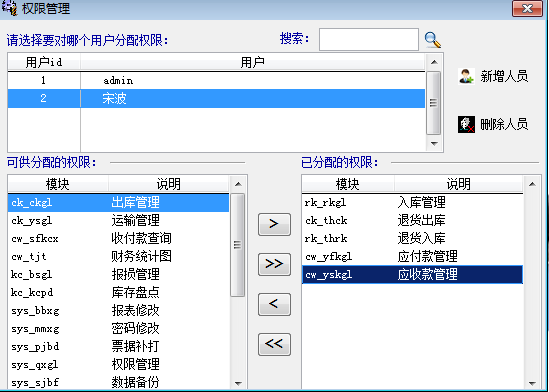Assign all permissions with >> button

pos(274,264)
